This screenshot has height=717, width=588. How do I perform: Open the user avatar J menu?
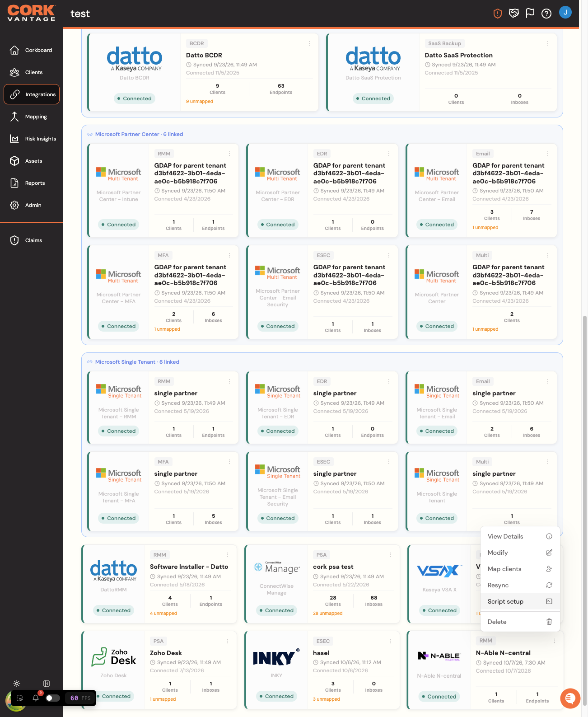pos(565,12)
